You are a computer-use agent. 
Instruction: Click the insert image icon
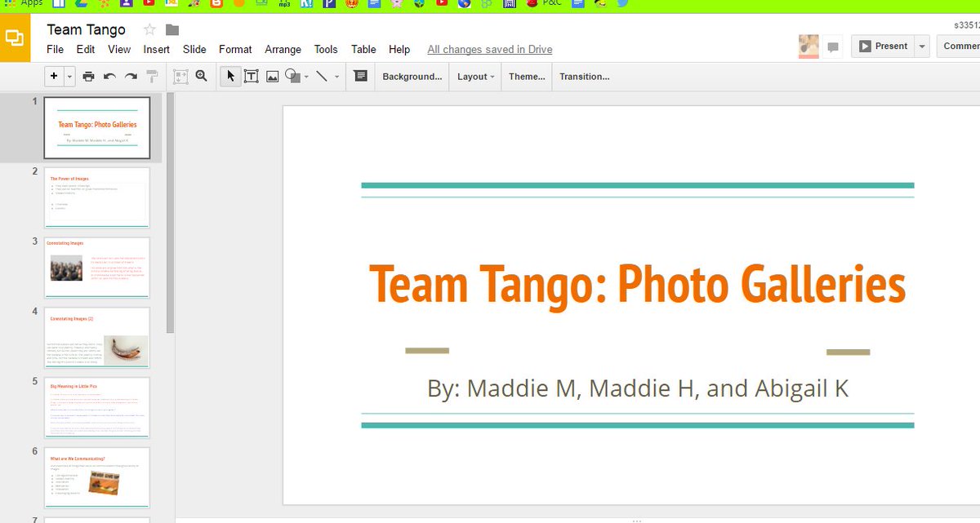[273, 77]
